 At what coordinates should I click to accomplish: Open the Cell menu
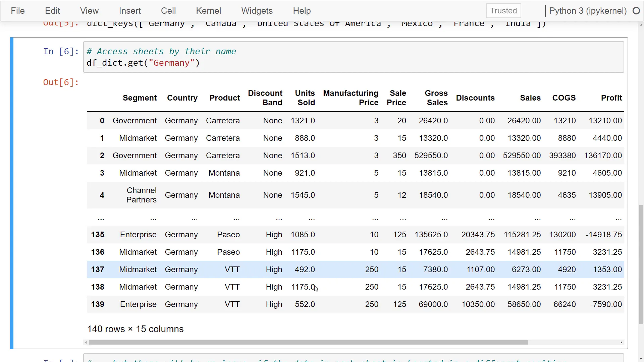[x=168, y=11]
